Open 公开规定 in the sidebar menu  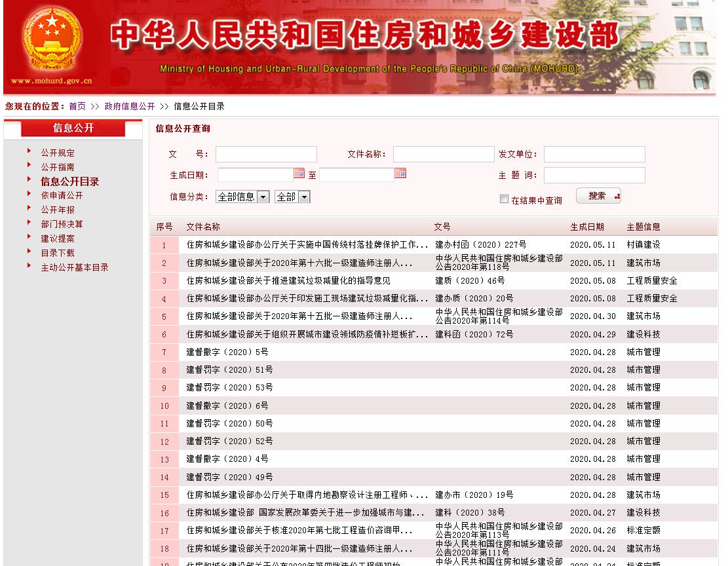58,153
